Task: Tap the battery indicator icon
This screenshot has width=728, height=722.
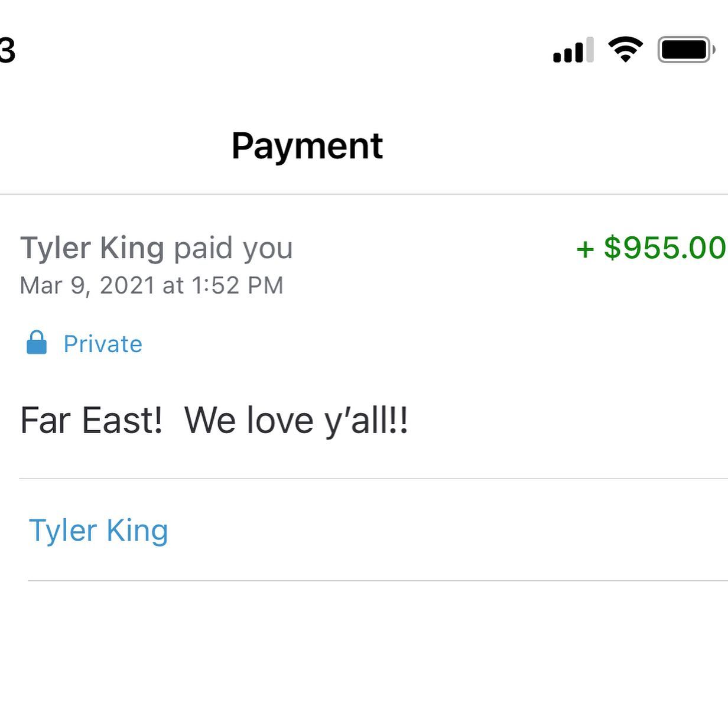Action: [685, 50]
